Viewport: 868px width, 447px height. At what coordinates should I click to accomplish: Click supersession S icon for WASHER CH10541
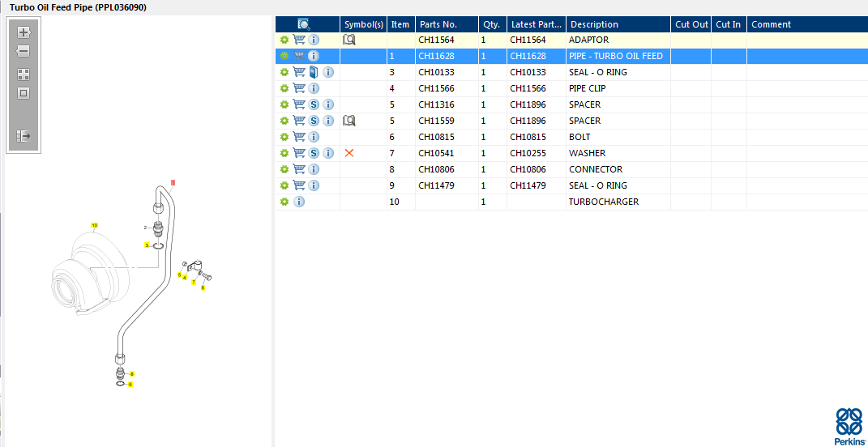click(314, 153)
